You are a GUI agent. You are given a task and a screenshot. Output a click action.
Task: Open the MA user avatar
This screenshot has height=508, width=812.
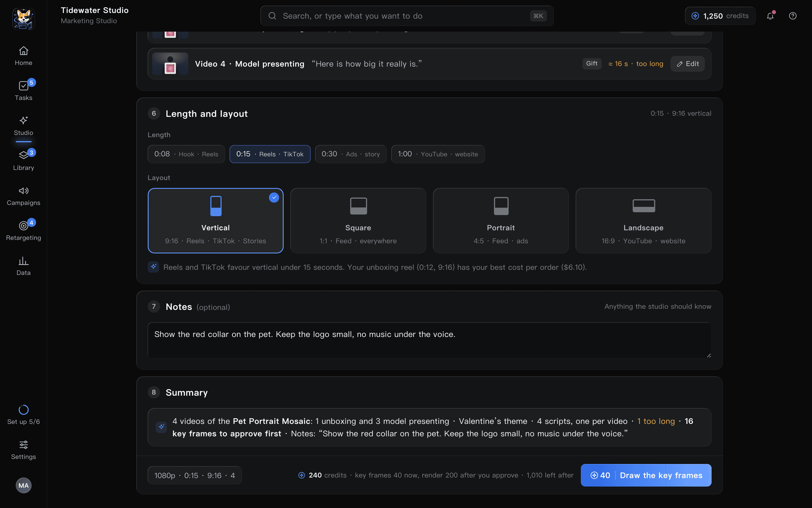coord(23,485)
